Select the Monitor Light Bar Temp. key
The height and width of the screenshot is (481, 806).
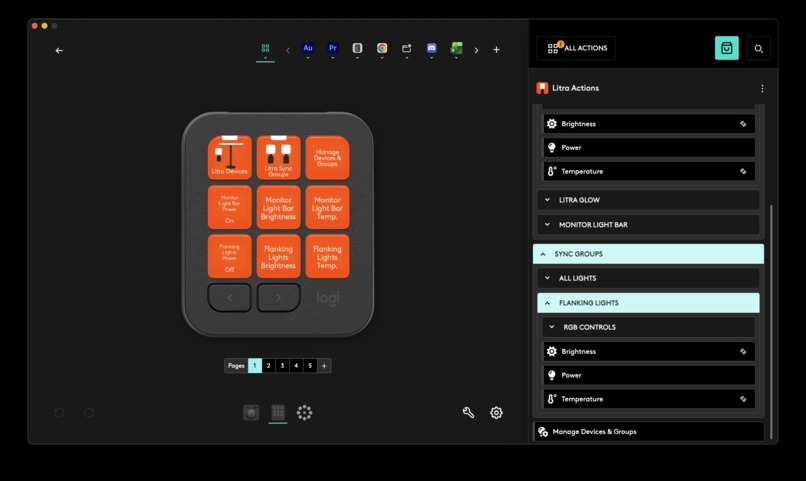pyautogui.click(x=327, y=207)
